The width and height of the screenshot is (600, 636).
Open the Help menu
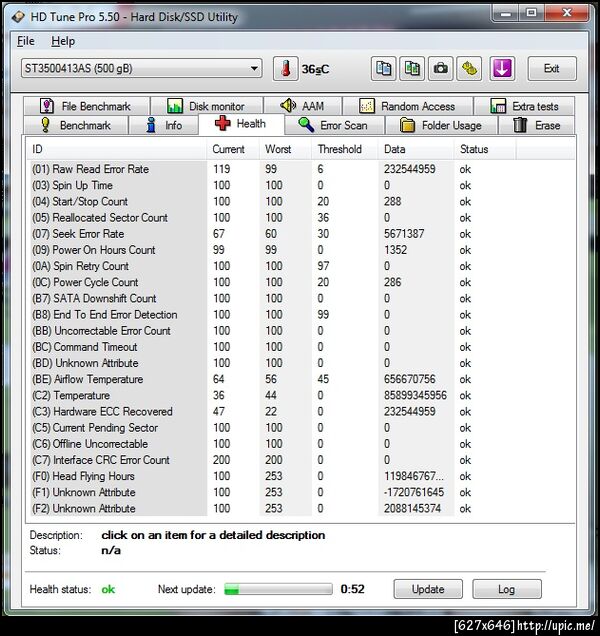coord(63,41)
